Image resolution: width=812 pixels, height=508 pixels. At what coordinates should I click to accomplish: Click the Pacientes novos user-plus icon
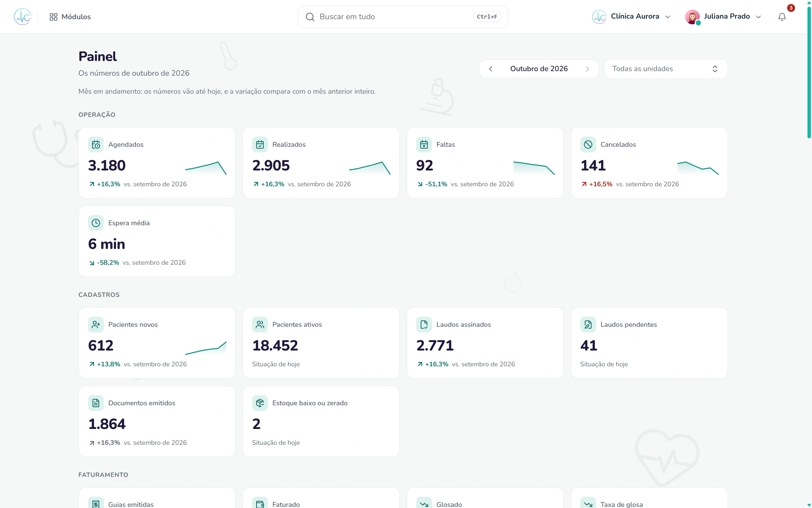pyautogui.click(x=96, y=325)
